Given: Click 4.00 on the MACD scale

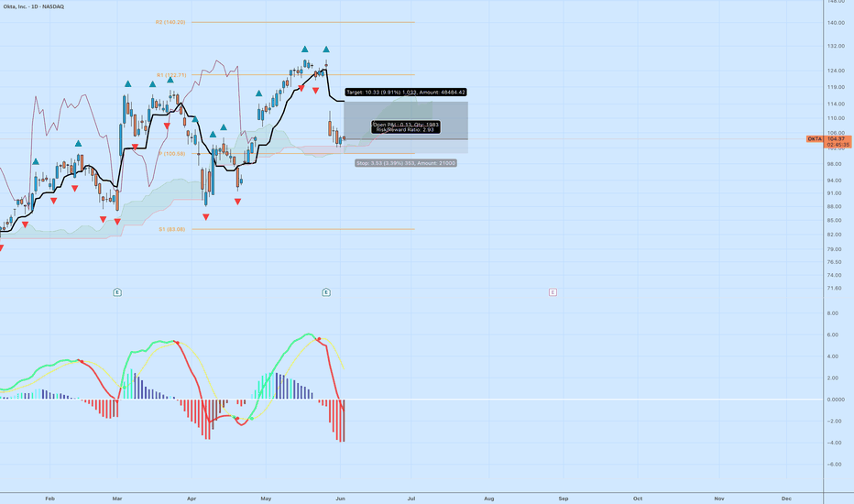Looking at the screenshot, I should 833,356.
